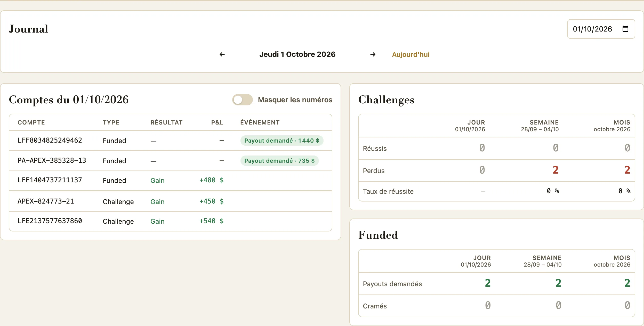Click the Cramés row label

pyautogui.click(x=375, y=306)
